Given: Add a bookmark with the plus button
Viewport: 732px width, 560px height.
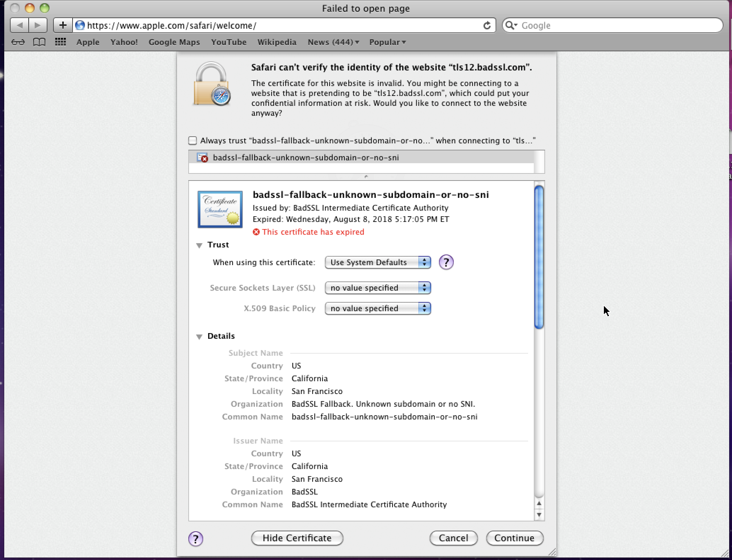Looking at the screenshot, I should pos(63,25).
